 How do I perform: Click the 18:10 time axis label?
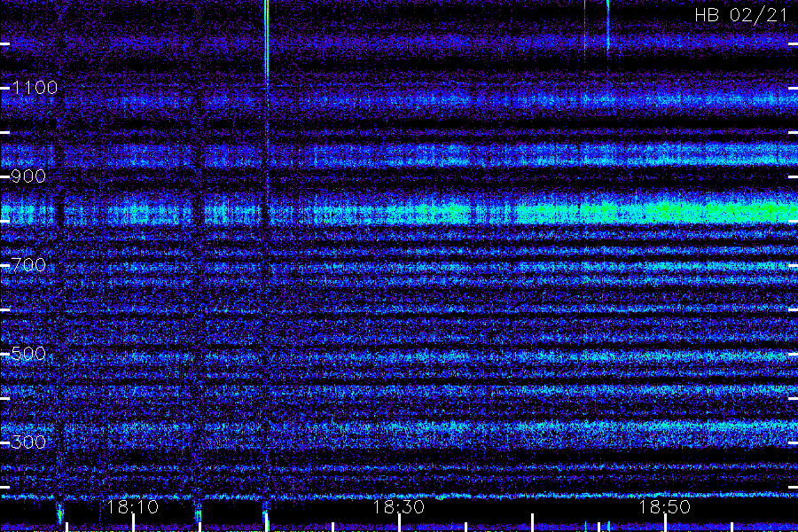[133, 507]
